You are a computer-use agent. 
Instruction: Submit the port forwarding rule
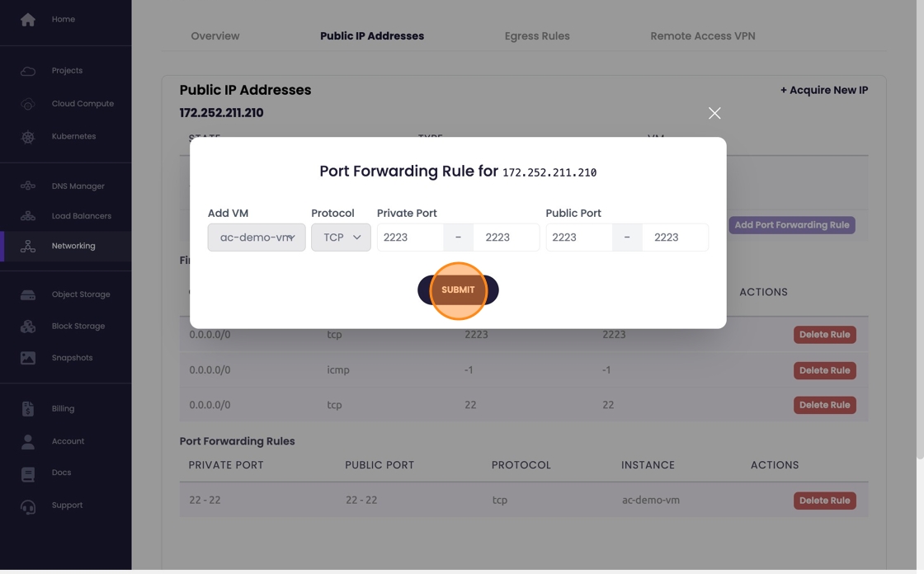tap(458, 290)
